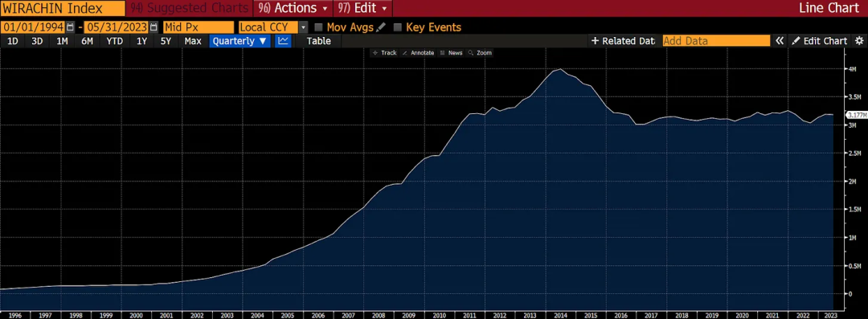Enable the Key Events checkbox

pos(398,27)
